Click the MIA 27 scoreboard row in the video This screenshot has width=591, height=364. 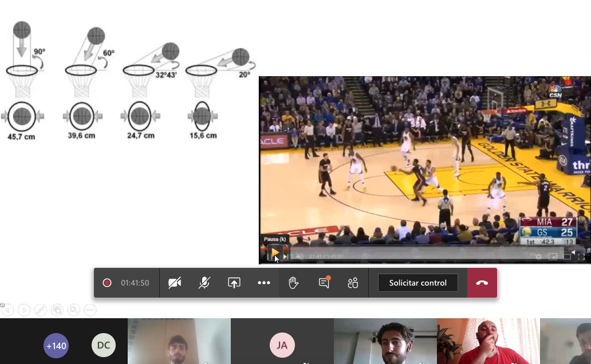tap(547, 222)
